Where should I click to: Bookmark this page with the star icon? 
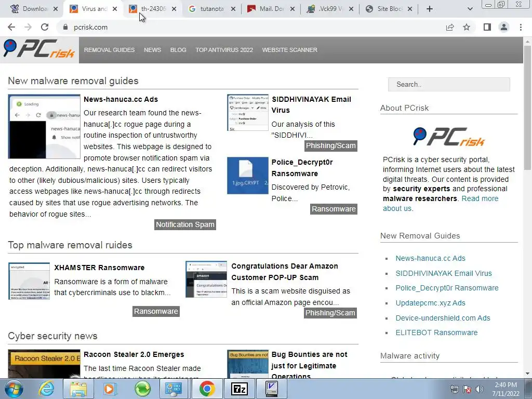pos(467,27)
